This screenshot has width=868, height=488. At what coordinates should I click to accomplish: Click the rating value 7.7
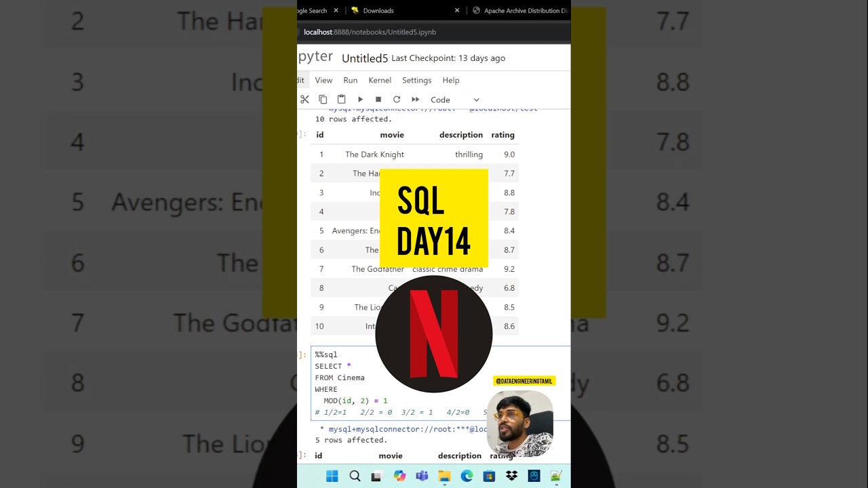(509, 174)
